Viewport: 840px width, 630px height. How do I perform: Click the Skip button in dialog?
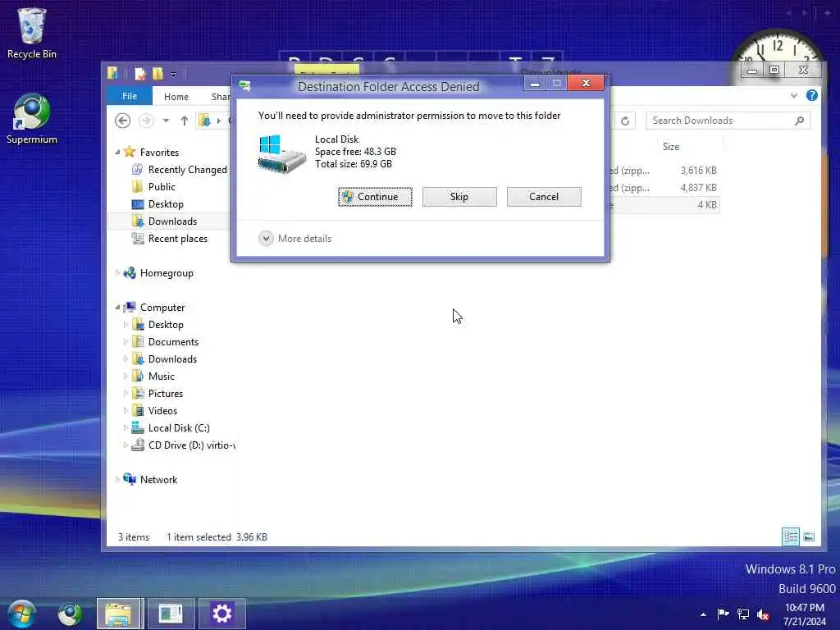[459, 197]
